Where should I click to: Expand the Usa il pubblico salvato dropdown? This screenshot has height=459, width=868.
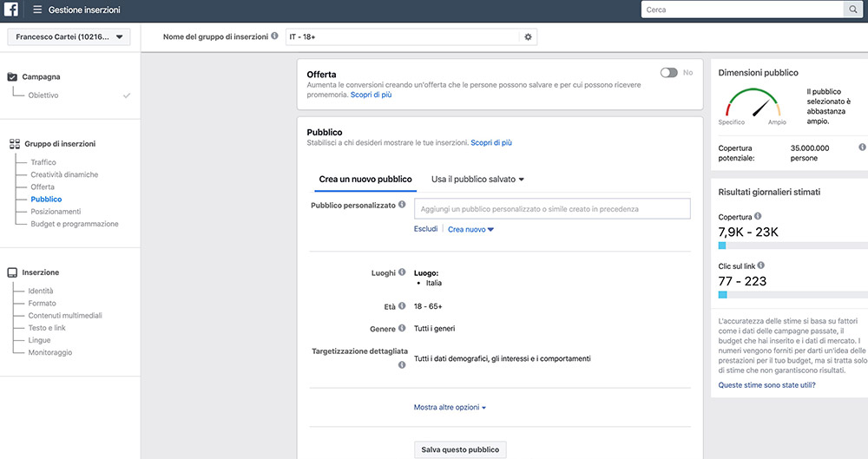[477, 180]
